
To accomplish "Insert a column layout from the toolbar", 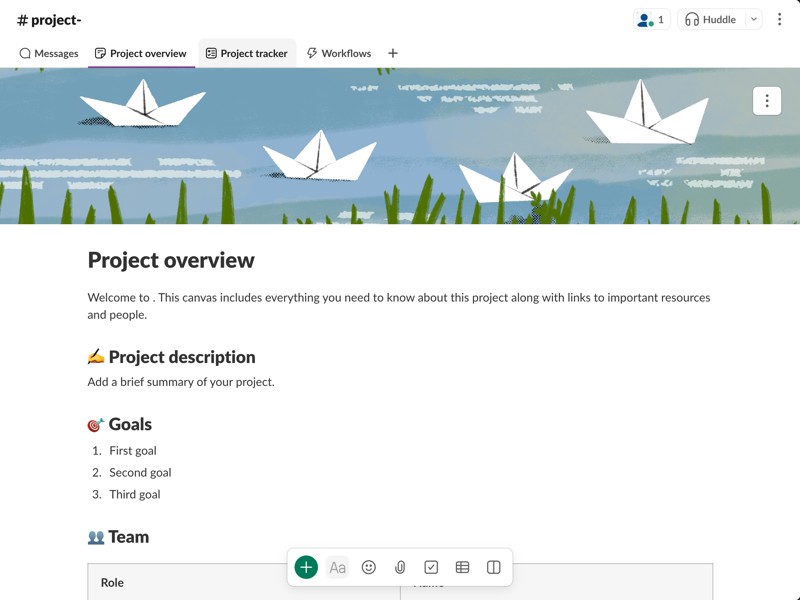I will click(x=493, y=567).
